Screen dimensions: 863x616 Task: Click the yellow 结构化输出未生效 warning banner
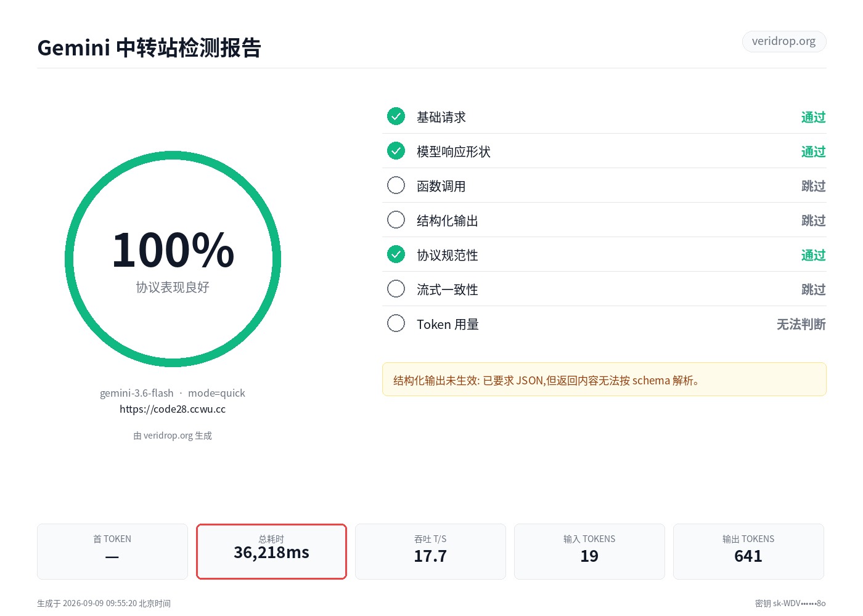604,379
